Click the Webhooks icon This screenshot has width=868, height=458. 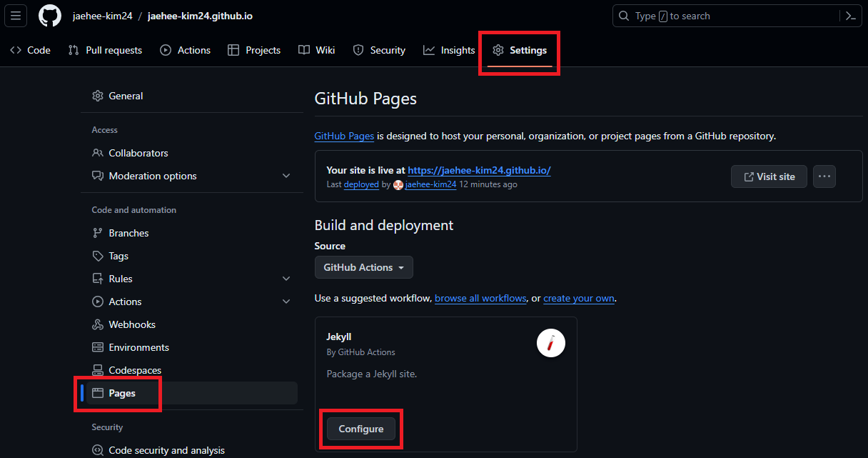coord(98,324)
